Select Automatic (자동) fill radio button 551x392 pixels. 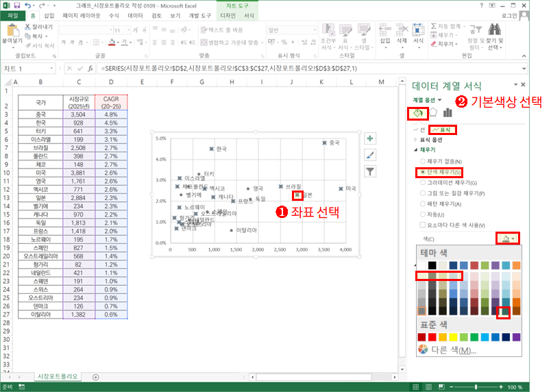(x=423, y=215)
